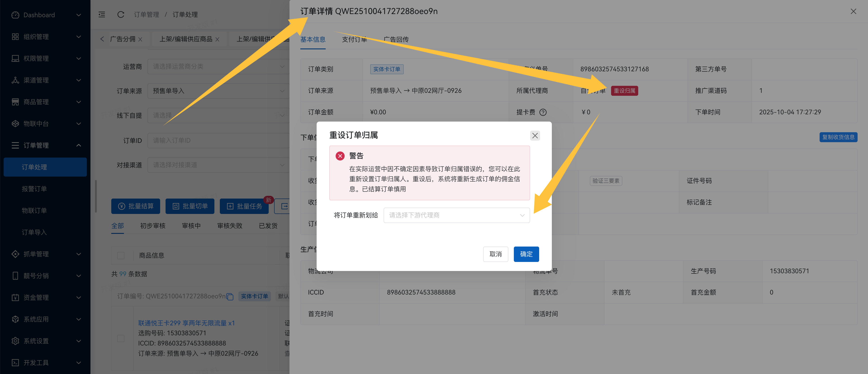The height and width of the screenshot is (374, 868).
Task: Copy order number QWE2510041727288oeo9n icon
Action: [x=230, y=297]
